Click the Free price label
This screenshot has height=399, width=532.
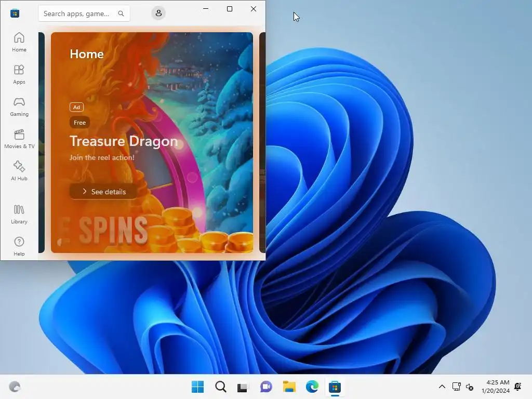coord(79,123)
